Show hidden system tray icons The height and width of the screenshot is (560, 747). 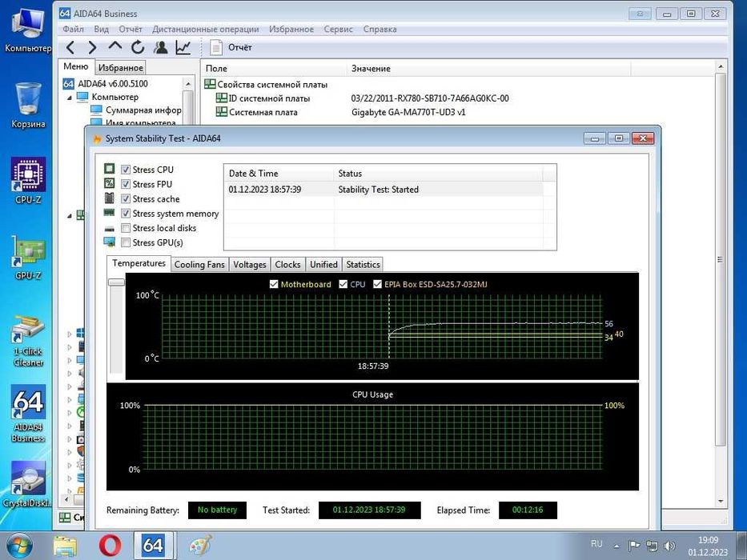click(x=616, y=546)
